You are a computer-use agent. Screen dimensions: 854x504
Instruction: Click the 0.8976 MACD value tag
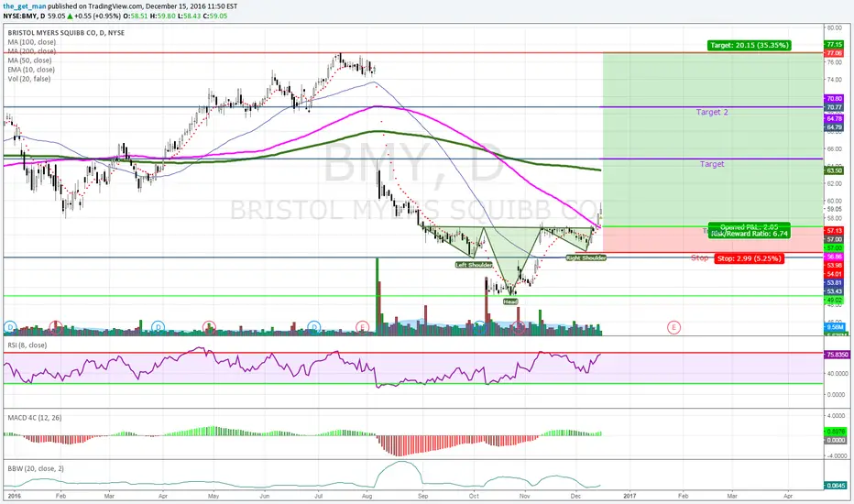836,431
